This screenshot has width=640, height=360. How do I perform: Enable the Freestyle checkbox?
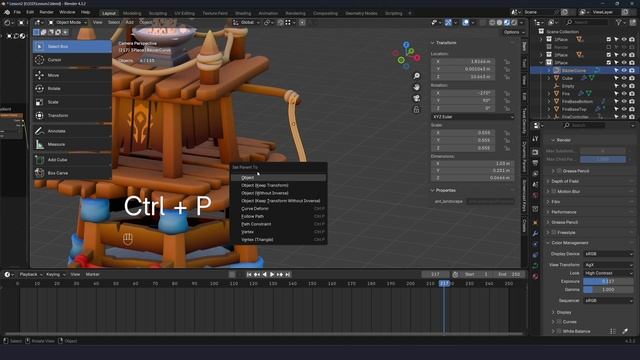pos(554,233)
